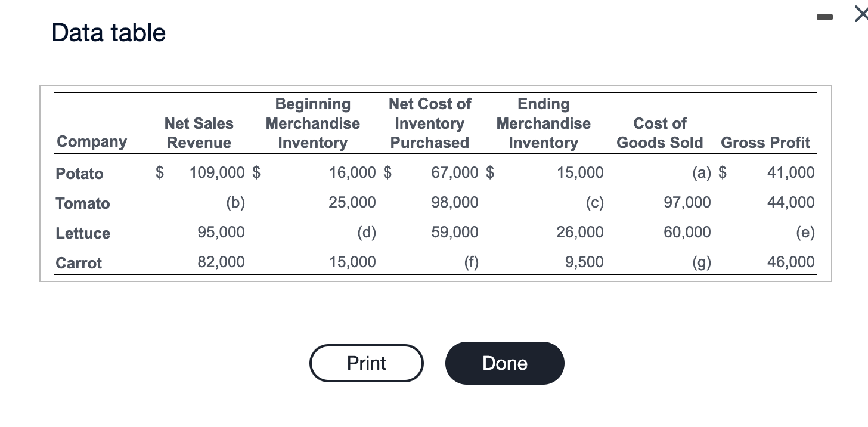Select the missing value cell (b)
868x427 pixels.
tap(236, 203)
